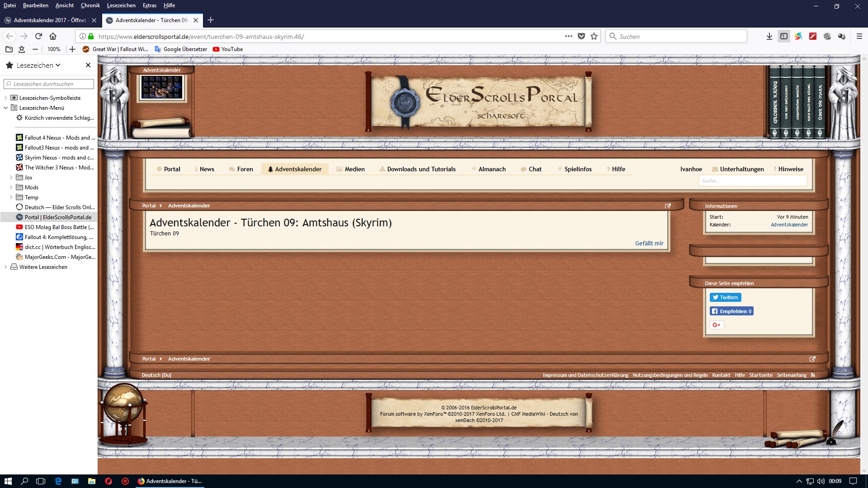Viewport: 868px width, 488px height.
Task: Click the Google+ share button
Action: coord(717,325)
